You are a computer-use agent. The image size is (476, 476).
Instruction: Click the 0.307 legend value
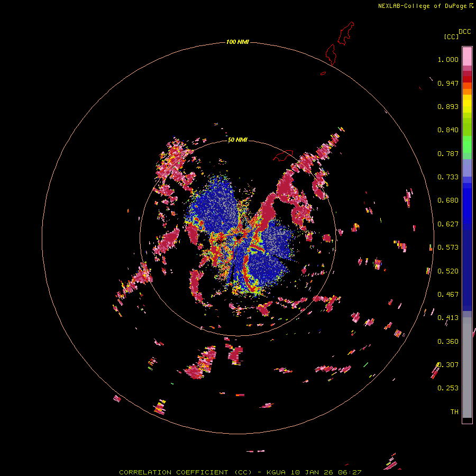[x=448, y=365]
